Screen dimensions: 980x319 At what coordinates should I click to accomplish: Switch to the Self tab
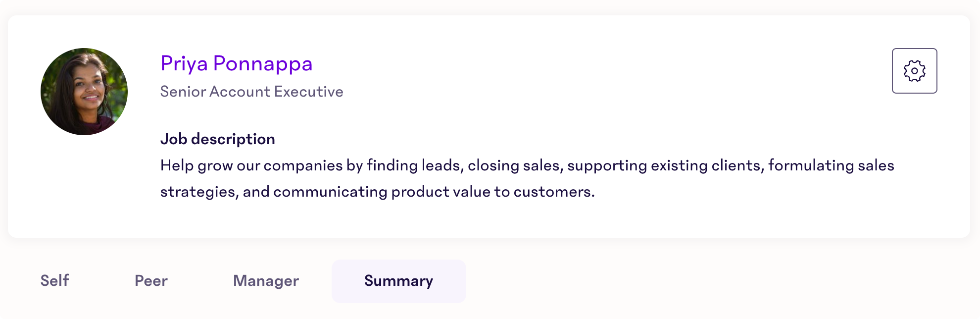[x=54, y=281]
